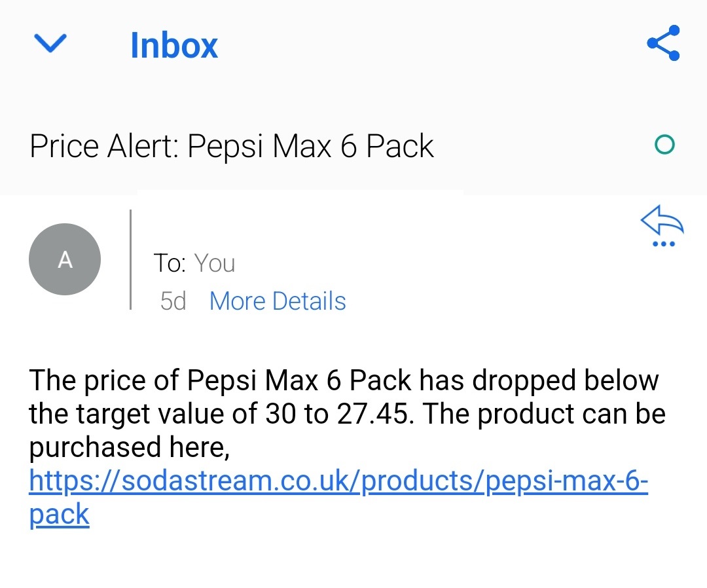Collapse the email with the down chevron
This screenshot has width=707, height=588.
(x=50, y=44)
